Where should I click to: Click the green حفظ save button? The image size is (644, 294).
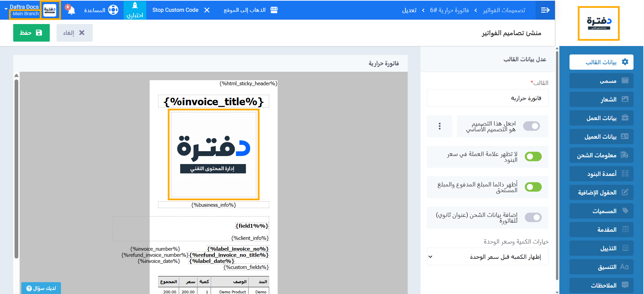[31, 33]
